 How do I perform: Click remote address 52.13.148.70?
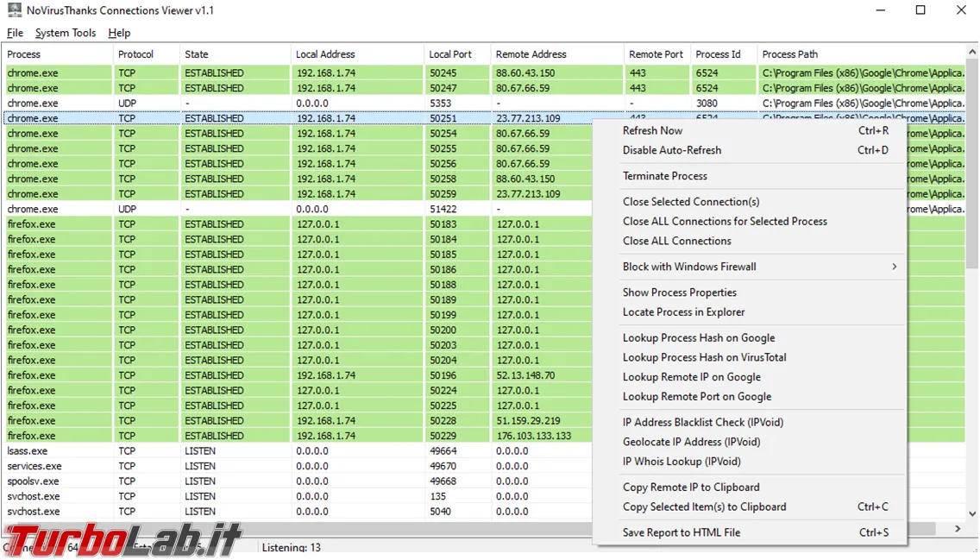point(525,375)
